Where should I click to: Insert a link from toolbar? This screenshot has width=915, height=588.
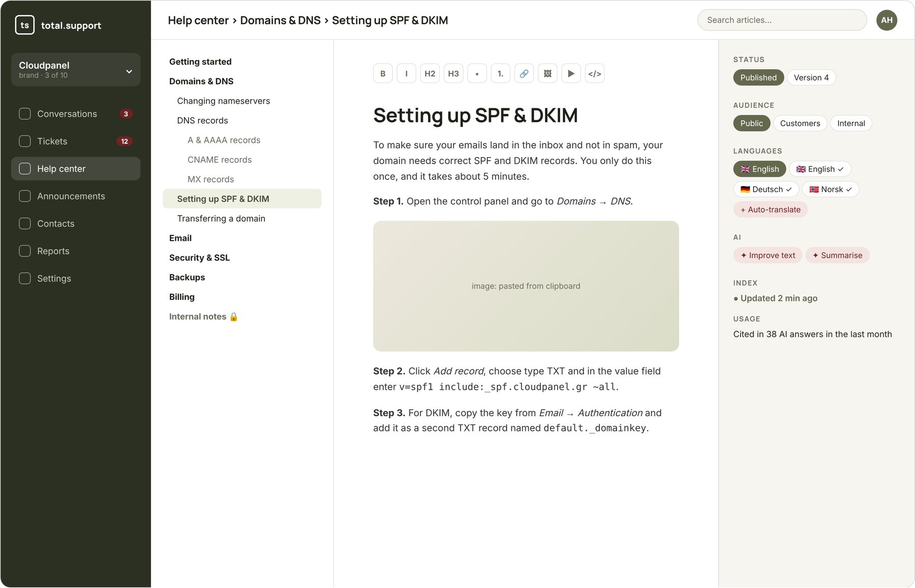click(x=524, y=74)
